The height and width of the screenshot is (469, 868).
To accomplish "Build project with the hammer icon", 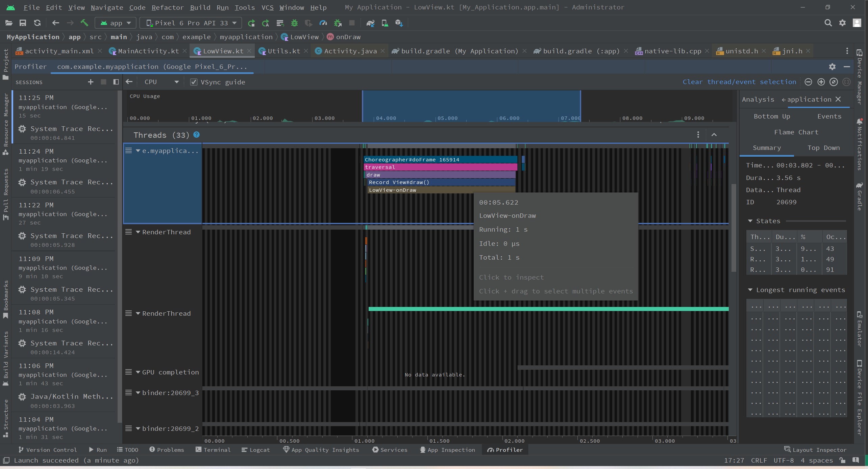I will click(x=84, y=23).
